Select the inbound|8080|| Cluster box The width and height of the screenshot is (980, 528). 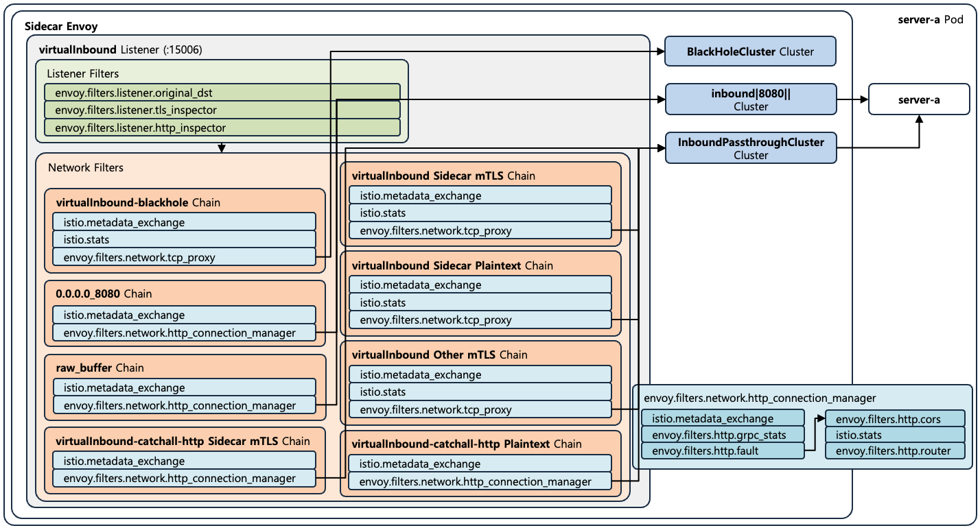click(x=751, y=99)
